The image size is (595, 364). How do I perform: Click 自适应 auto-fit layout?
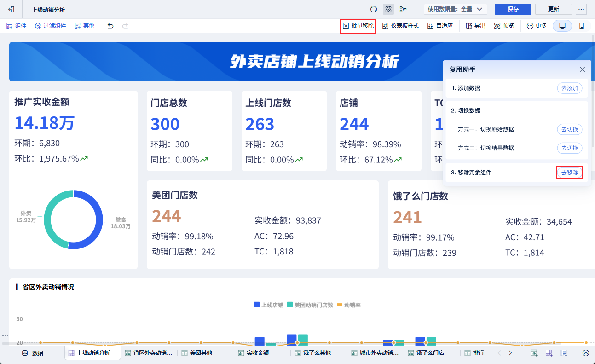point(440,26)
